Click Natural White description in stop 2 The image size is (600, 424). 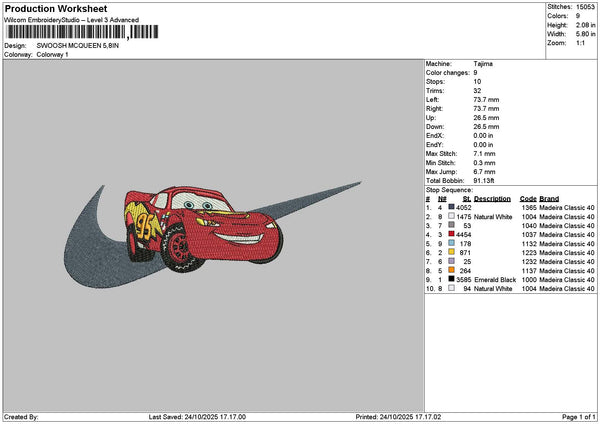(493, 217)
